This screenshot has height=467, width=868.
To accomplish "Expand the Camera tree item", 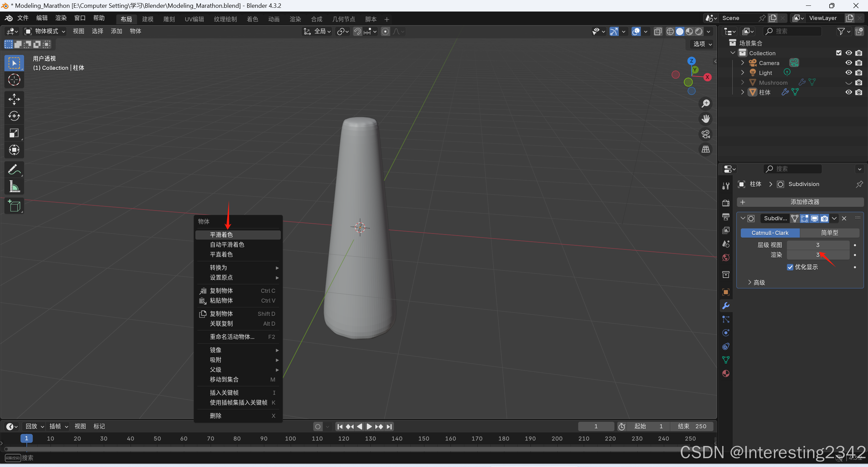I will pyautogui.click(x=742, y=63).
